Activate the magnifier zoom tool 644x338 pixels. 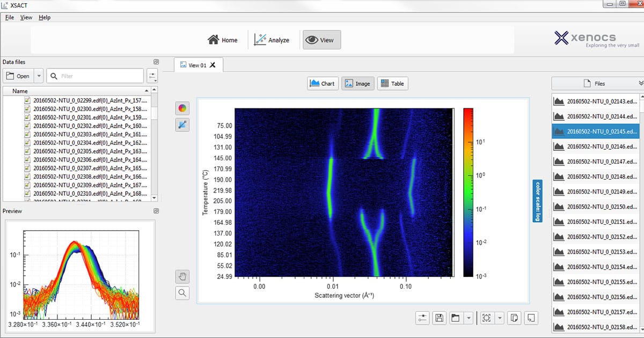point(182,292)
